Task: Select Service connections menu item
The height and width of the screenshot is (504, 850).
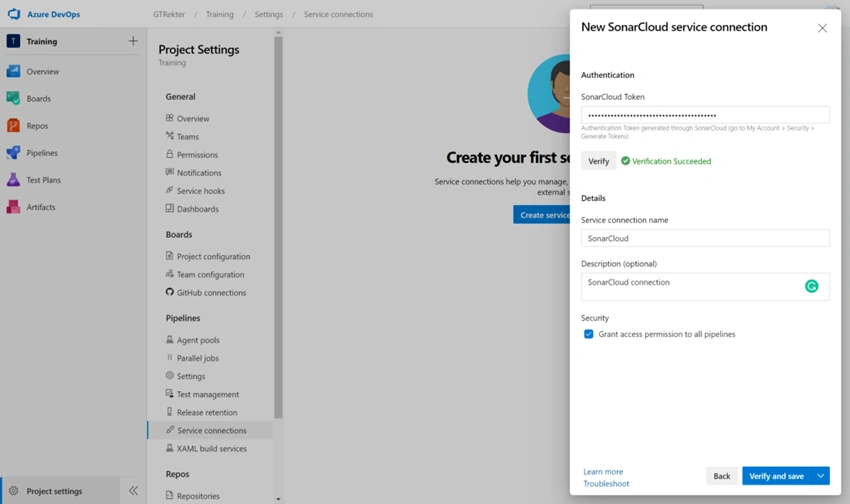Action: tap(210, 430)
